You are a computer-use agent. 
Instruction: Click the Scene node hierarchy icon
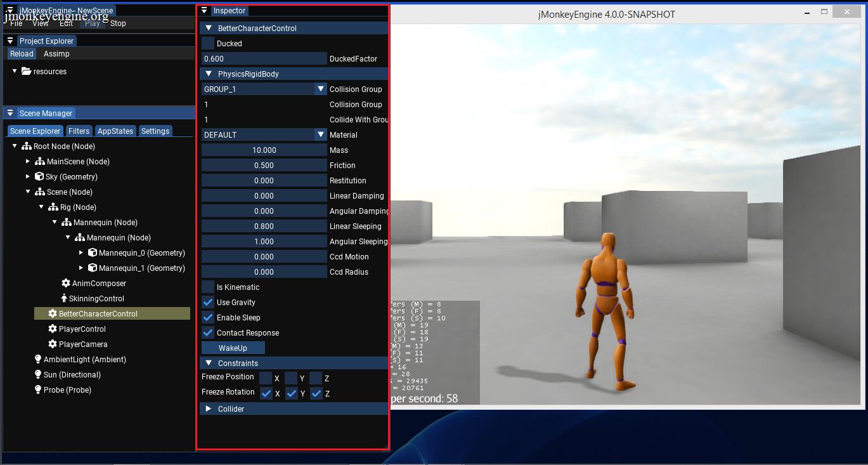pos(39,192)
